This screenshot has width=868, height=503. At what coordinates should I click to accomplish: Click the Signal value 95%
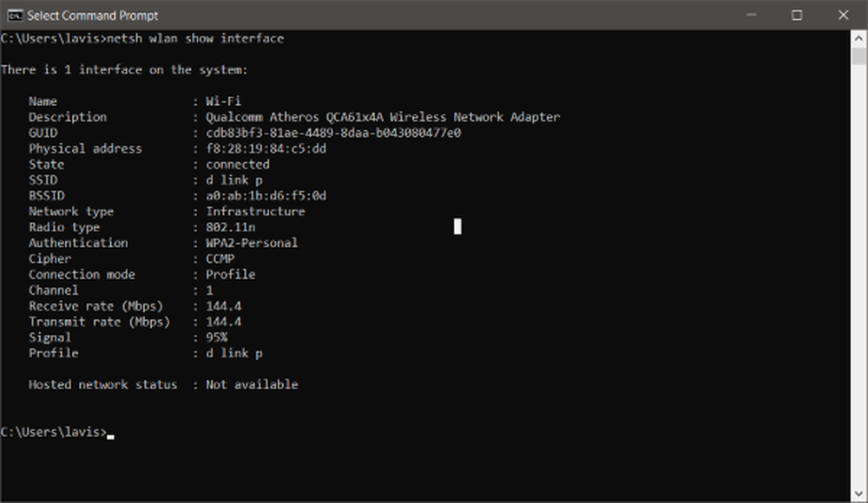tap(216, 337)
